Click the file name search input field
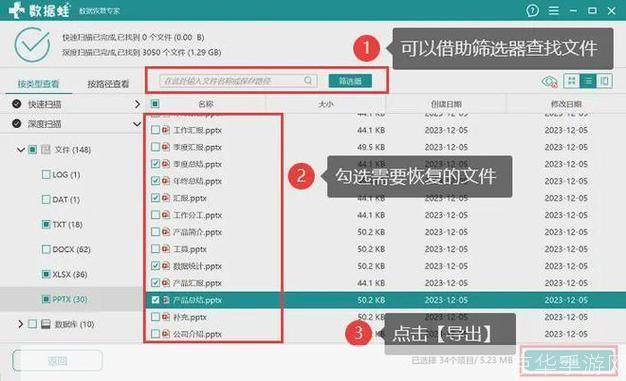The width and height of the screenshot is (626, 381). [238, 81]
